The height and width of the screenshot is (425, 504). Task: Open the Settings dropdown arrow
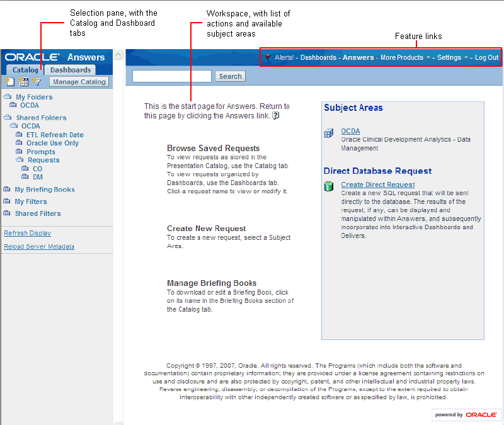click(466, 57)
